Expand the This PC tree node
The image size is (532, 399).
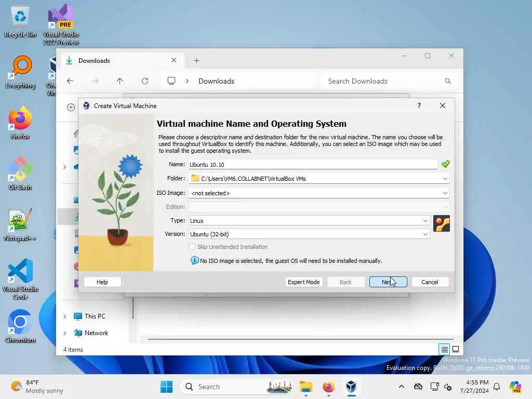click(x=65, y=316)
